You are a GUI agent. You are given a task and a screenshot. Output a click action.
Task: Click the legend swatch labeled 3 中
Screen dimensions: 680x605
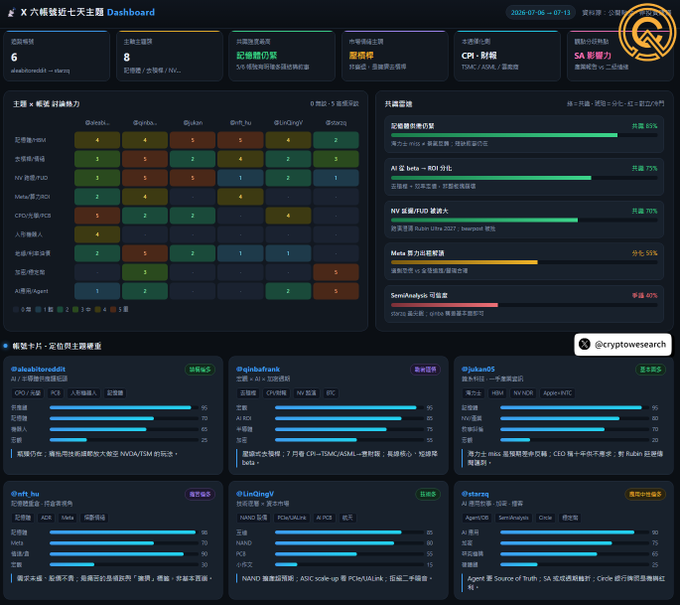pyautogui.click(x=75, y=309)
